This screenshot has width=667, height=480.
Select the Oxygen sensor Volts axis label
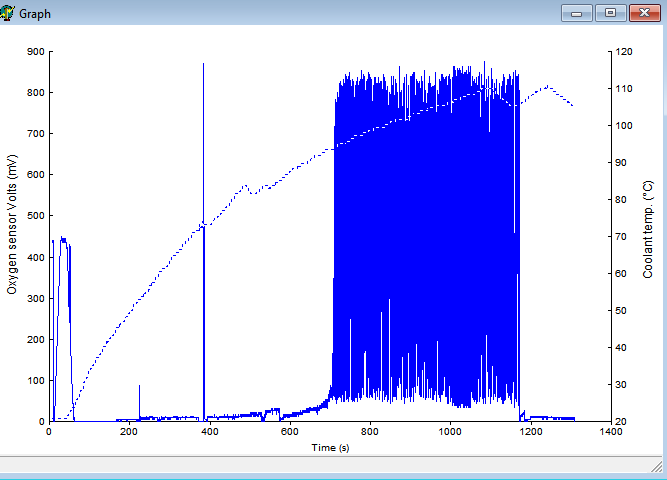[12, 224]
